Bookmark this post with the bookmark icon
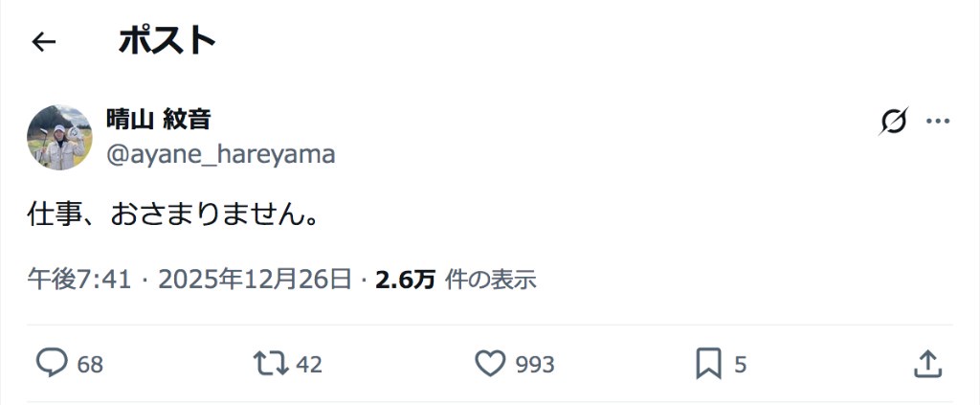The image size is (980, 405). tap(708, 364)
